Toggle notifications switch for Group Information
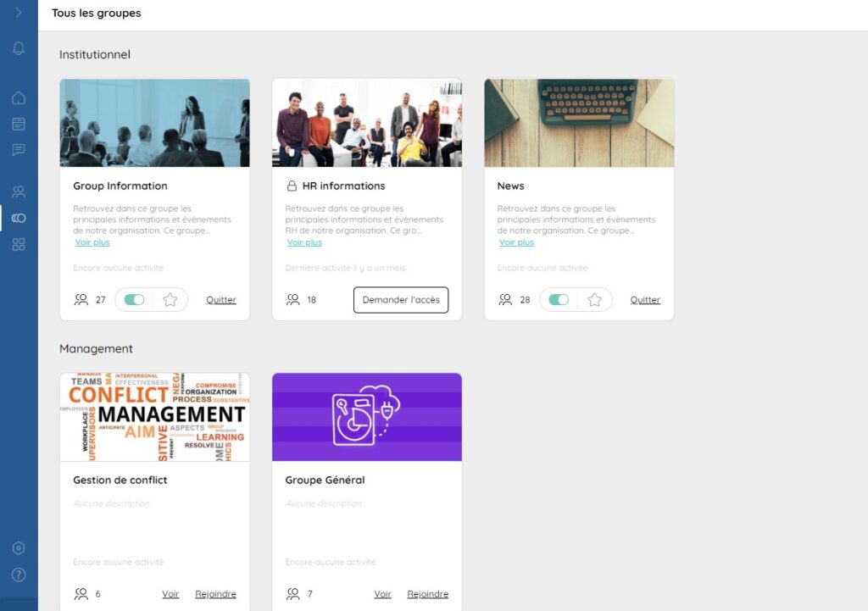This screenshot has width=868, height=611. pyautogui.click(x=134, y=300)
